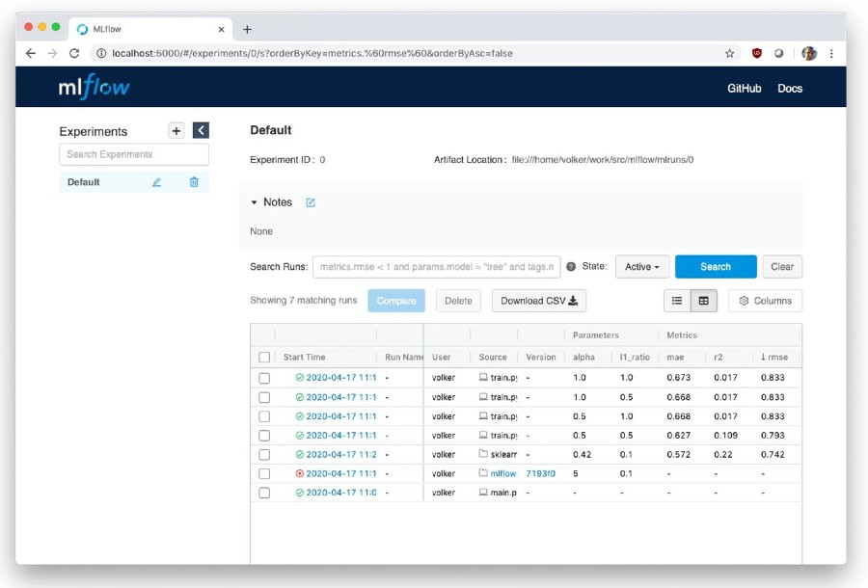Collapse the Notes section arrow

pos(254,202)
